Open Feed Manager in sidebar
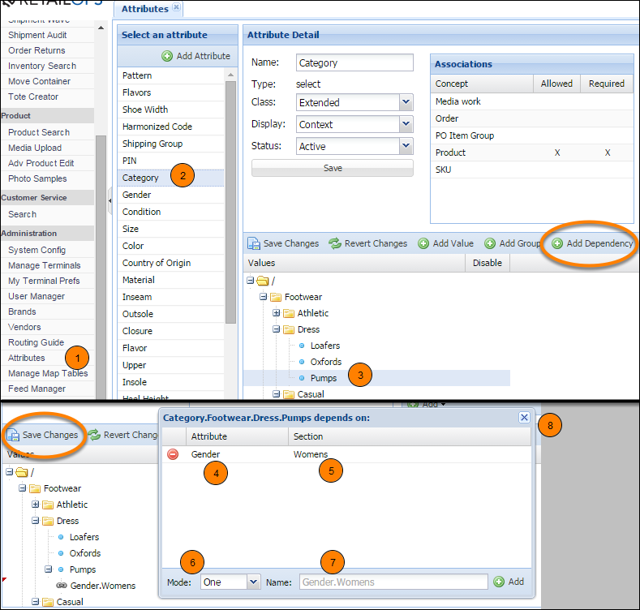Viewport: 640px width, 610px height. 37,389
